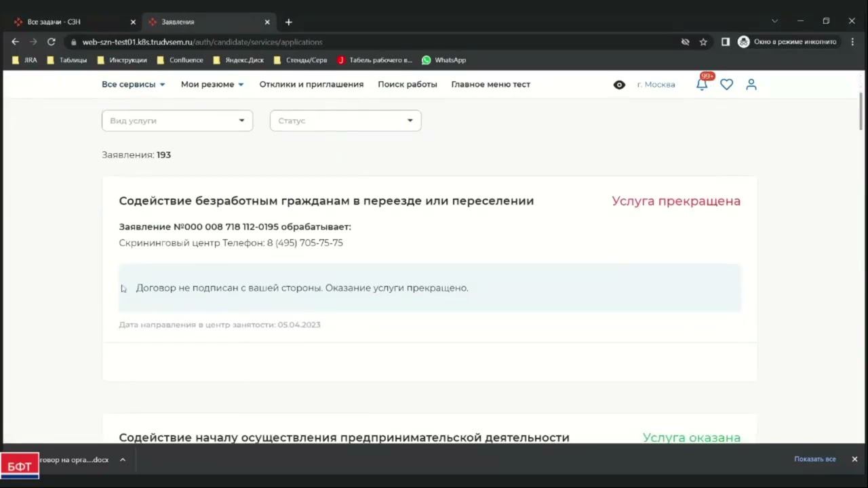Open the 'Статус' dropdown
The image size is (868, 488).
[345, 121]
